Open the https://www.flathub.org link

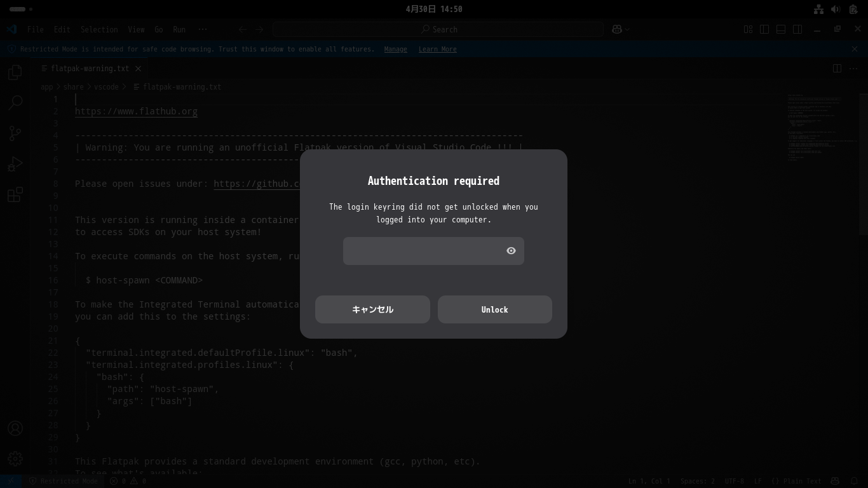coord(136,111)
